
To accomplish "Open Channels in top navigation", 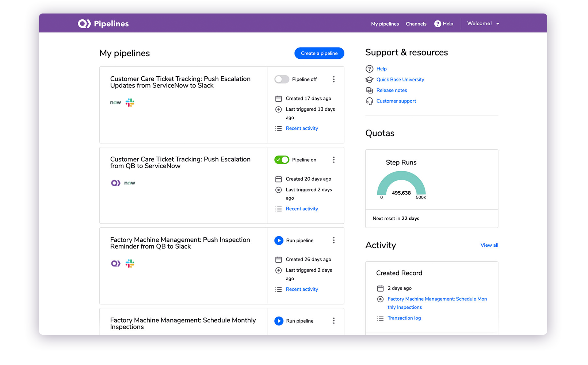I will (x=416, y=24).
